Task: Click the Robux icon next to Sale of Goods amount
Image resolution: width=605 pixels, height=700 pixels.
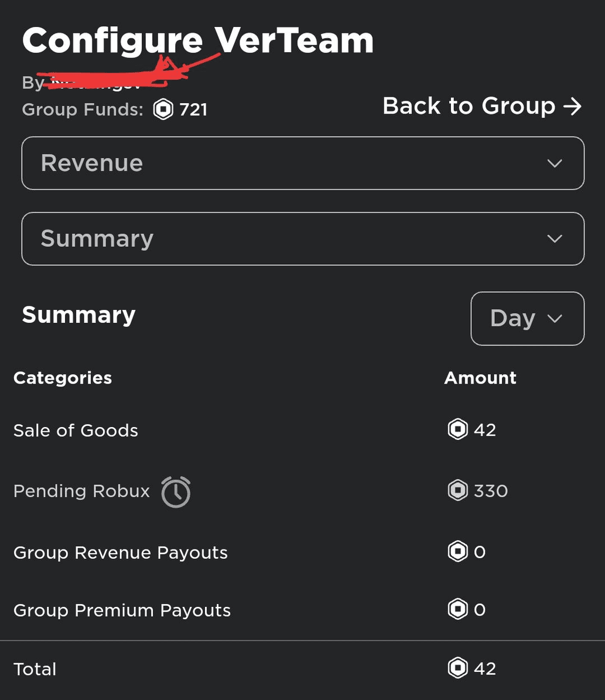Action: point(457,429)
